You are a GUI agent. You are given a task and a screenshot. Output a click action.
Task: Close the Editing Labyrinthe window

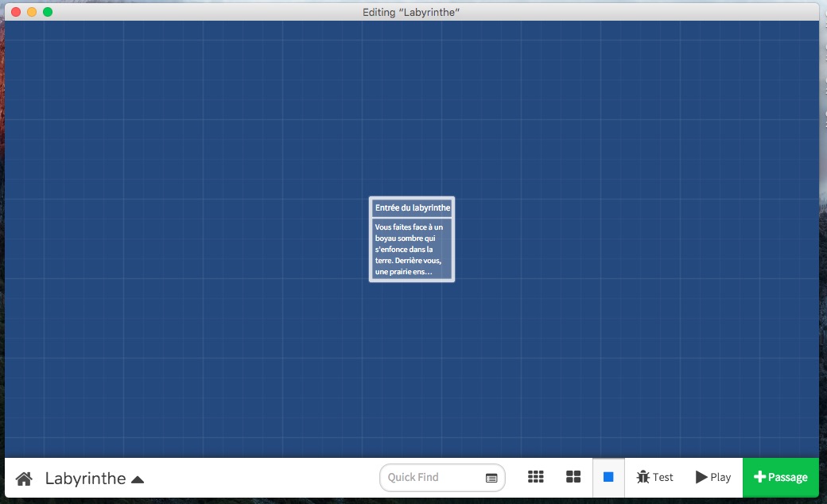(x=16, y=12)
